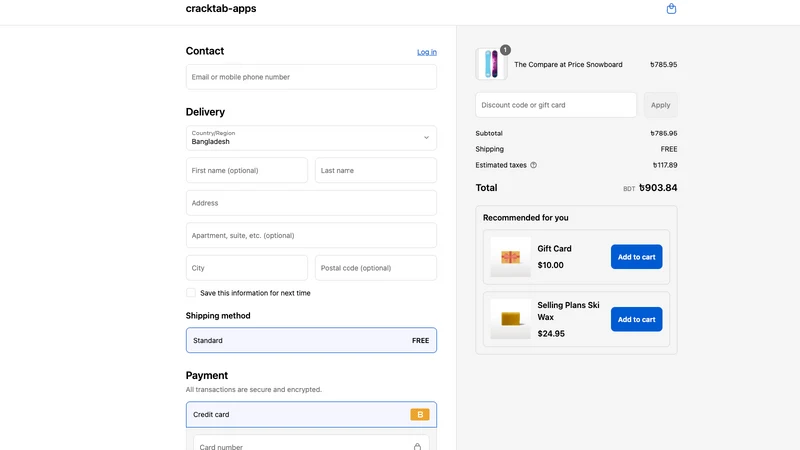This screenshot has width=800, height=450.
Task: Open the Gift Card product image
Action: 510,257
